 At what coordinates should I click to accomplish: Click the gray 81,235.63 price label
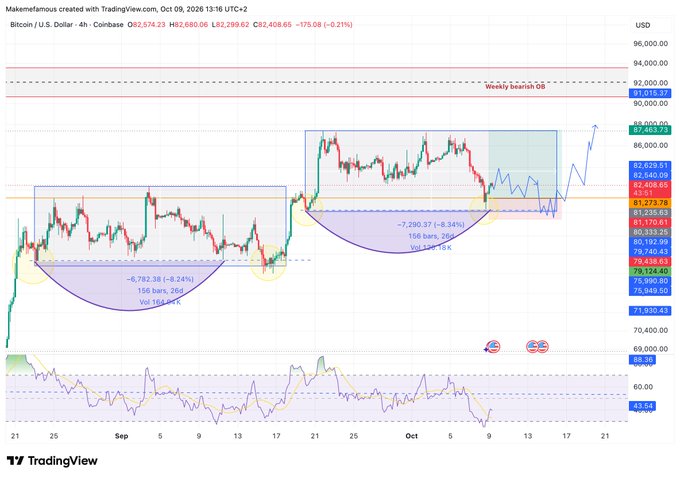(x=650, y=213)
